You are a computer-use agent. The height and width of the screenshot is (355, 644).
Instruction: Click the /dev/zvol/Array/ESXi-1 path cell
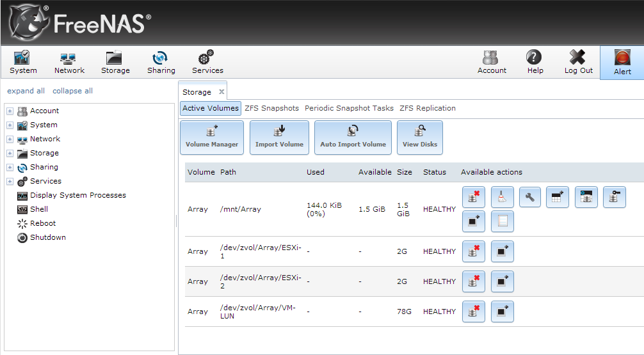(x=261, y=251)
